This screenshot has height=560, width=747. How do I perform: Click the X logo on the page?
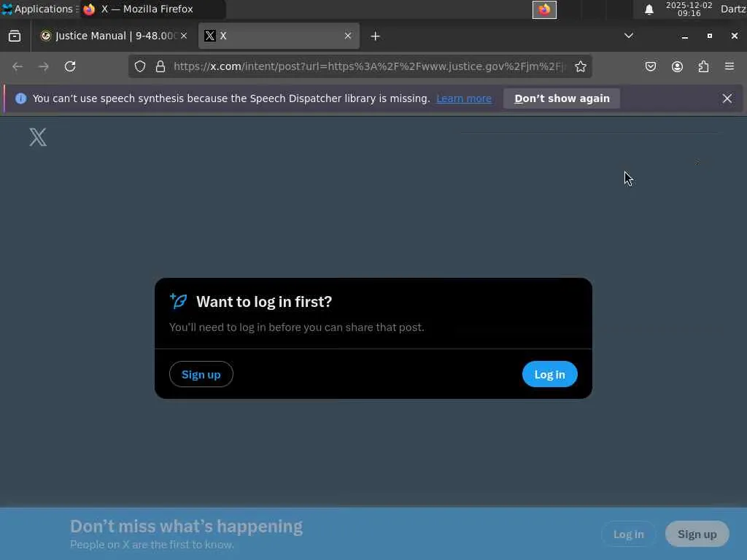pos(38,137)
